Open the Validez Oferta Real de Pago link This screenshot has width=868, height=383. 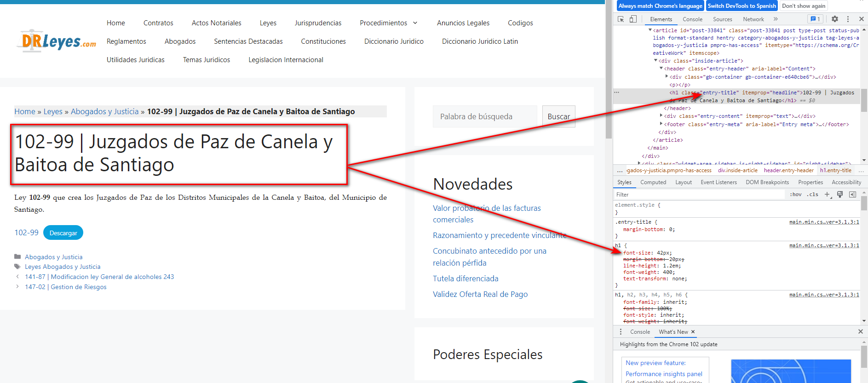click(480, 294)
